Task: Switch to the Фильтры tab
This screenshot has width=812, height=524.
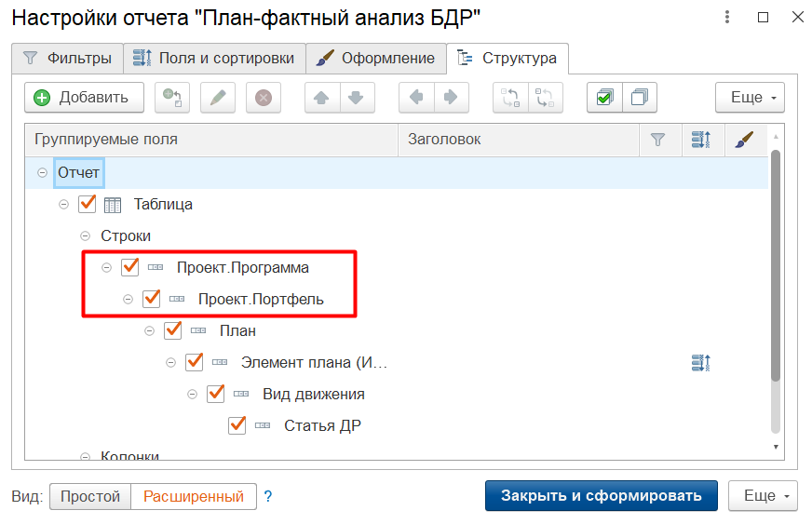Action: tap(68, 58)
